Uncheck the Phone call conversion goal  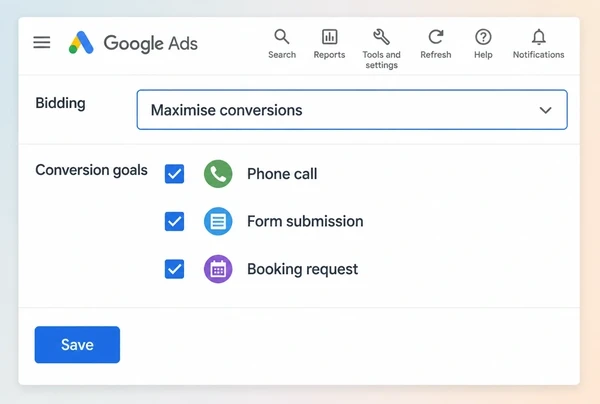(174, 174)
